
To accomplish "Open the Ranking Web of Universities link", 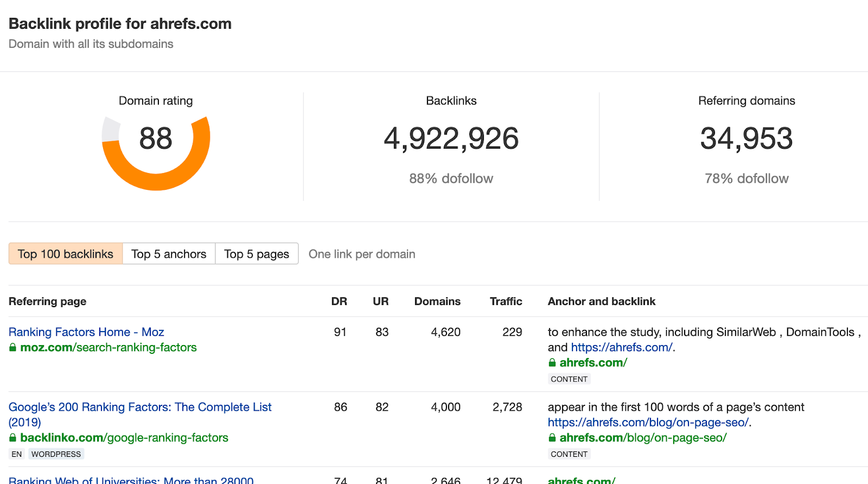I will tap(131, 480).
